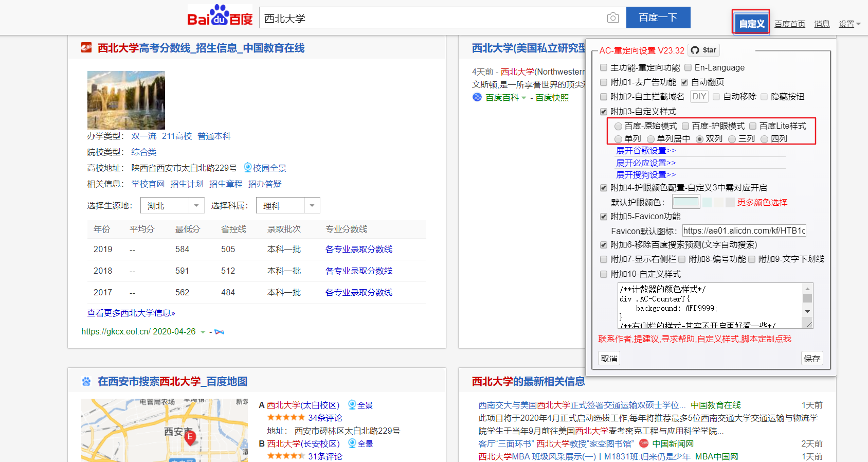Check the 百度Lite样式 checkbox
The height and width of the screenshot is (462, 868).
(753, 126)
